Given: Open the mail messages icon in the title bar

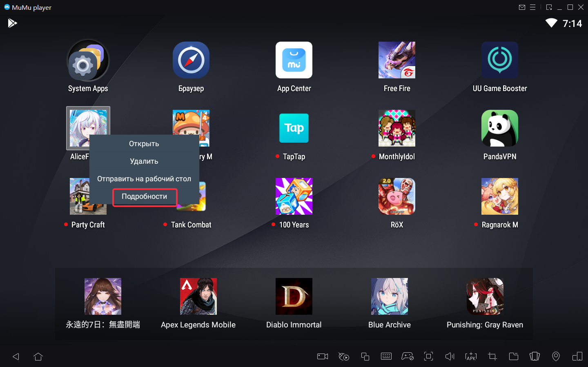Looking at the screenshot, I should pos(522,7).
